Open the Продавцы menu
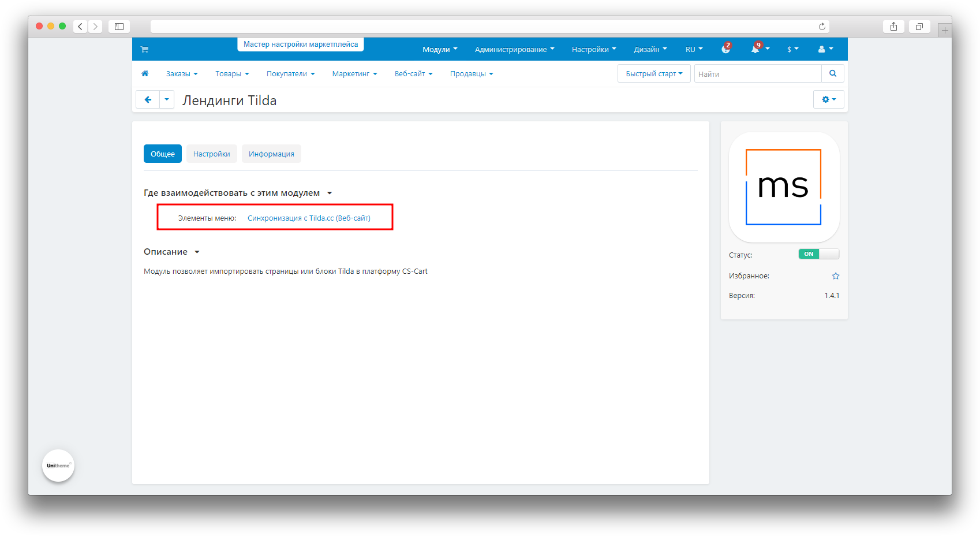Image resolution: width=980 pixels, height=536 pixels. tap(472, 74)
